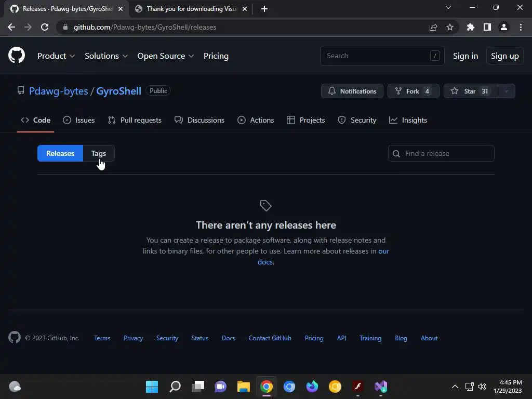The image size is (532, 399).
Task: Open the Firefox Nightly taskbar icon
Action: 312,387
